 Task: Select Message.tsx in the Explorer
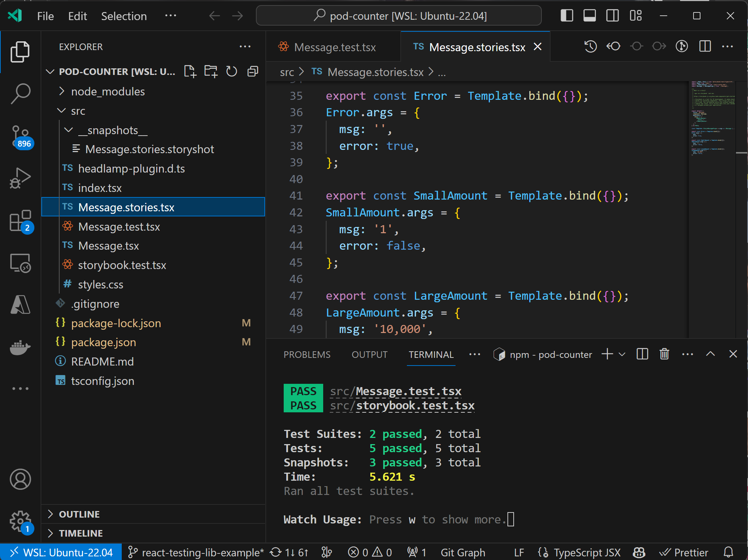point(109,246)
